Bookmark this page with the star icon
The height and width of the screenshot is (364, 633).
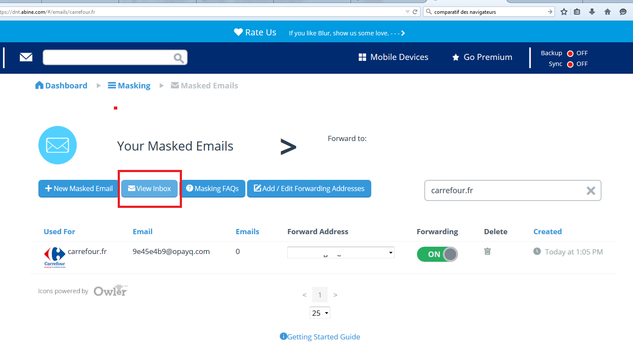[x=564, y=12]
